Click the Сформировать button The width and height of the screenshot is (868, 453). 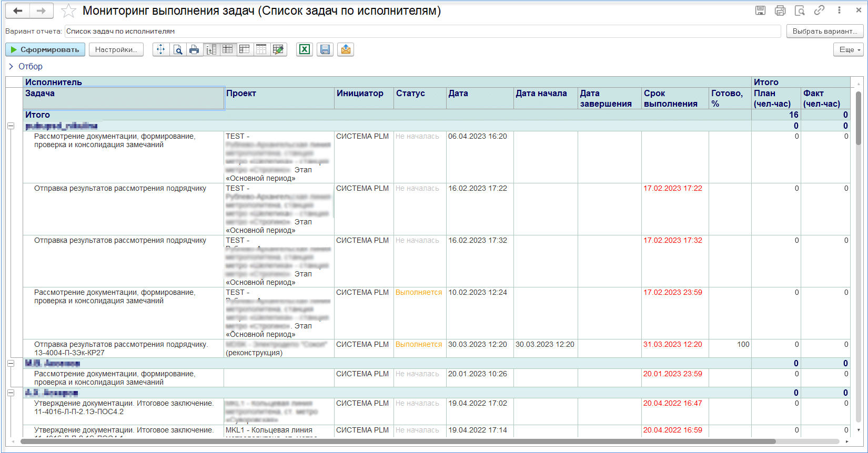coord(45,49)
